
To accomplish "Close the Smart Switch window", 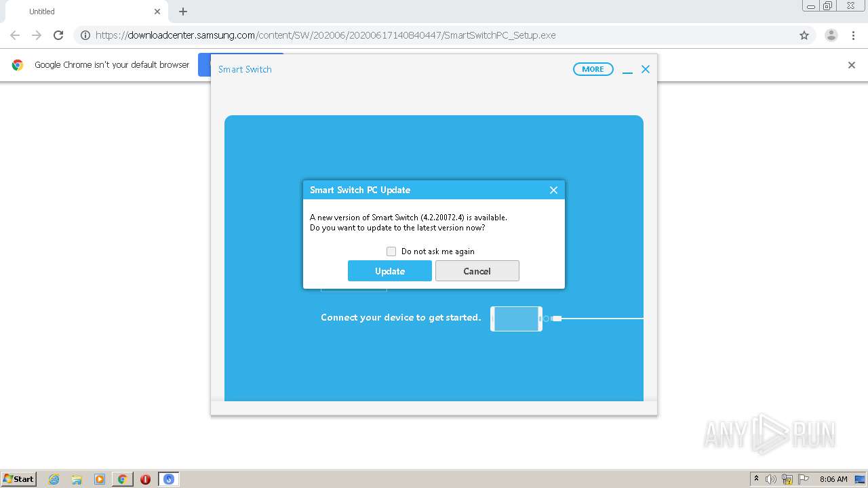I will coord(646,69).
